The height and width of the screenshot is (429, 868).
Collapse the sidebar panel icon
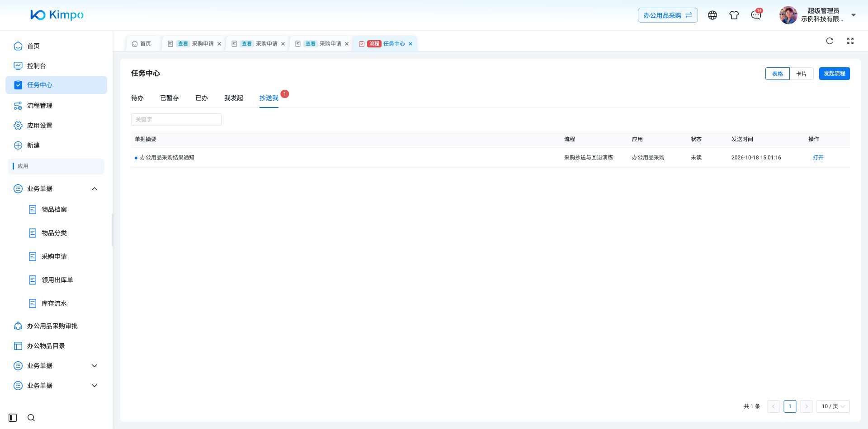point(13,418)
